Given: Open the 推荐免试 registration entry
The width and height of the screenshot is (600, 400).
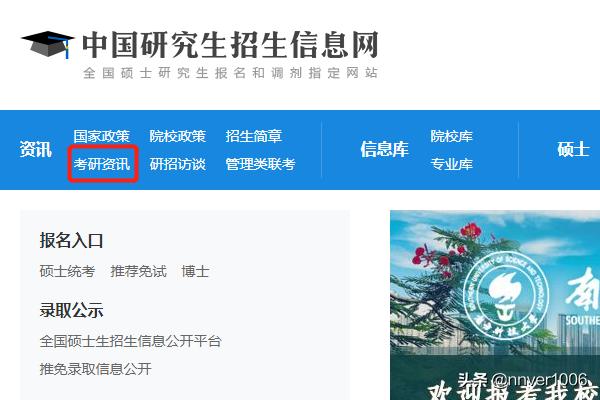Looking at the screenshot, I should pyautogui.click(x=139, y=271).
